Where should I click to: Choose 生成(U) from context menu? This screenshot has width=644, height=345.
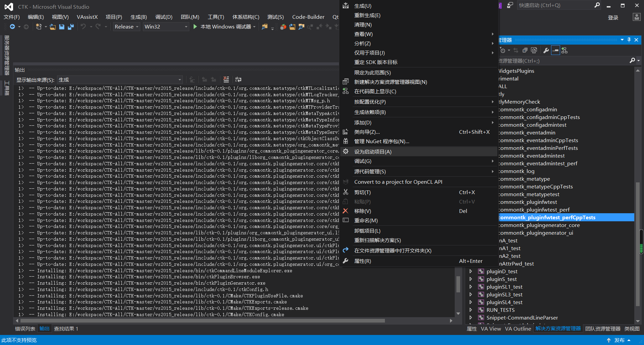pyautogui.click(x=418, y=6)
